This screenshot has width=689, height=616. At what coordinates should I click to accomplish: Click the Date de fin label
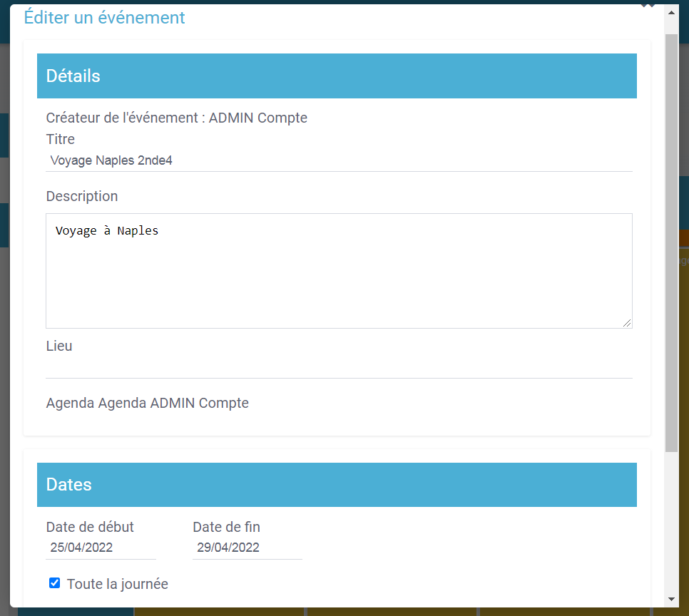click(x=226, y=527)
